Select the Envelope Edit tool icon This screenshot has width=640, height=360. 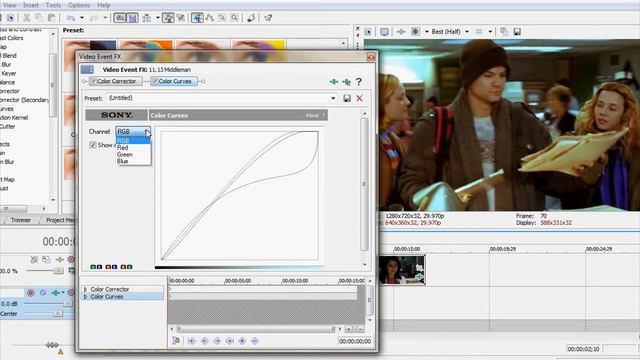pyautogui.click(x=210, y=18)
